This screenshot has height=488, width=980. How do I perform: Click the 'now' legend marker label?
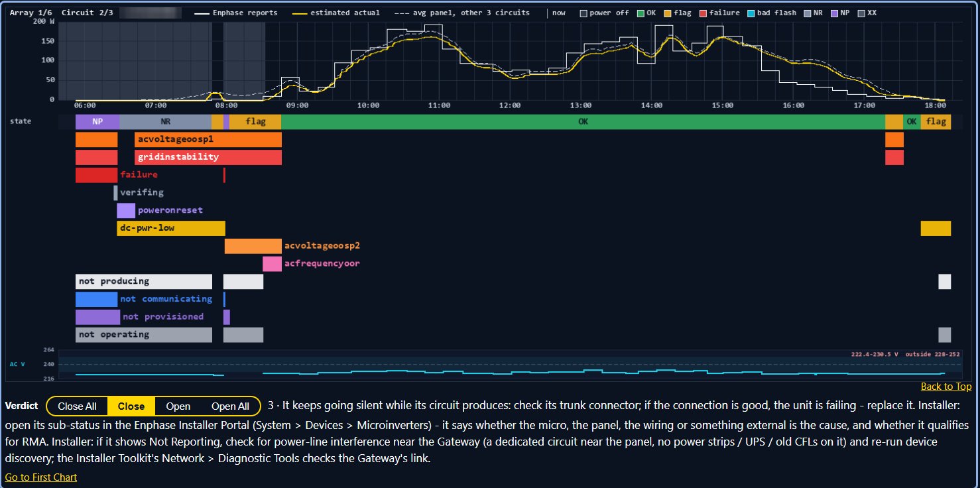pos(559,13)
